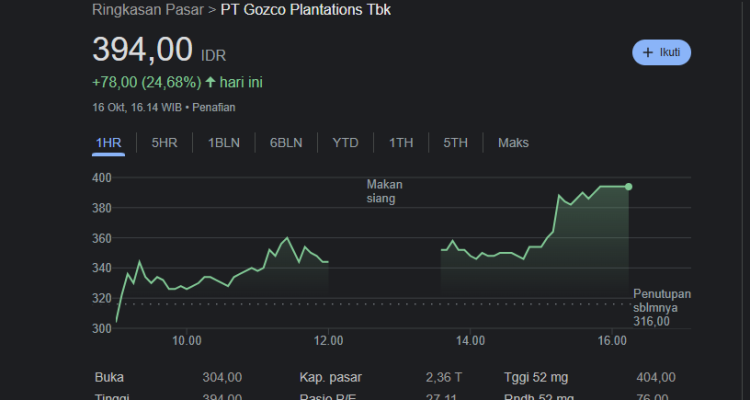
Task: Click the plus icon on Ikuti button
Action: point(648,52)
